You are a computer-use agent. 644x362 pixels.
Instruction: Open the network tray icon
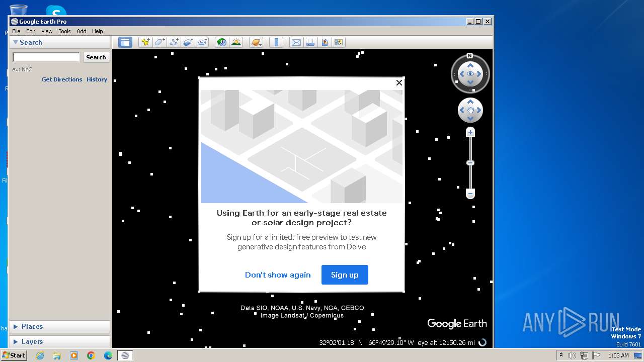tap(584, 355)
